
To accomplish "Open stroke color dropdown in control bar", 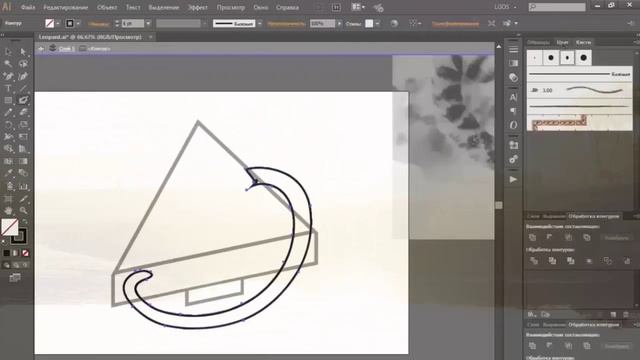I will (78, 24).
